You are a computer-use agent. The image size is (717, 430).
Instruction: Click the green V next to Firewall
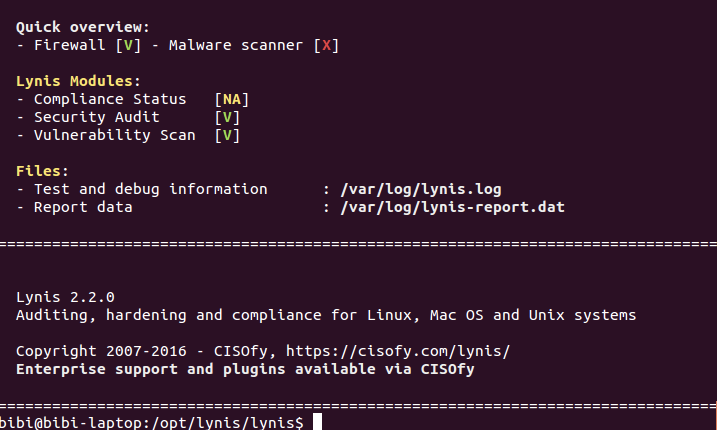tap(126, 45)
